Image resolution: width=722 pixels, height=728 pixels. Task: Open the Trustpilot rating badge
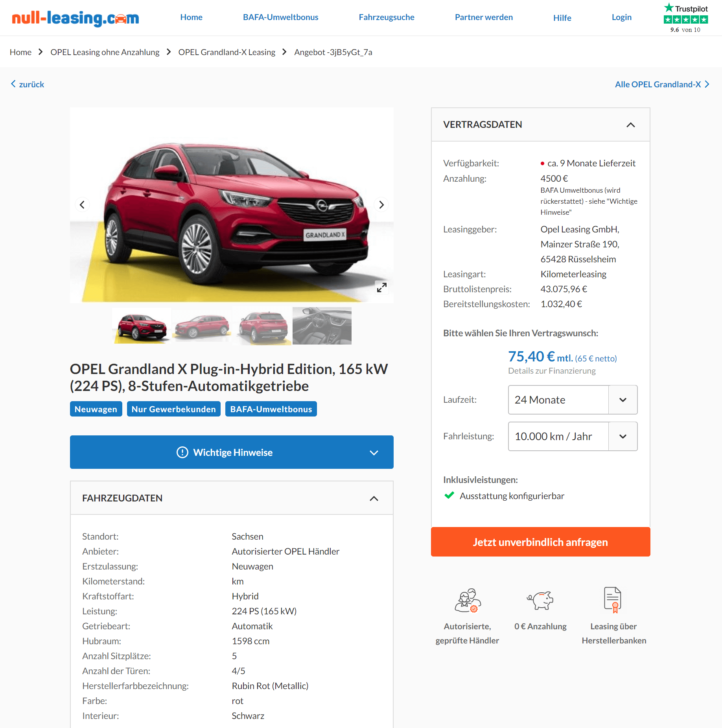[685, 18]
